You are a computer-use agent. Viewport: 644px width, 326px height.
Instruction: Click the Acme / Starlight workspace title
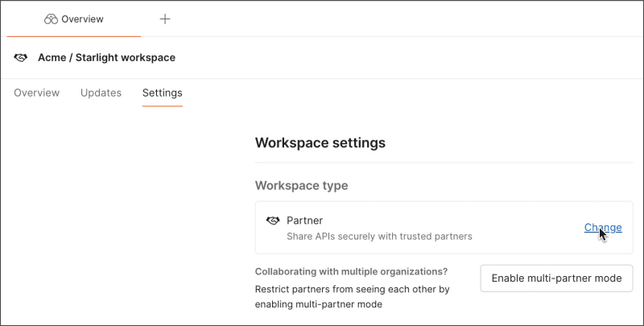106,57
